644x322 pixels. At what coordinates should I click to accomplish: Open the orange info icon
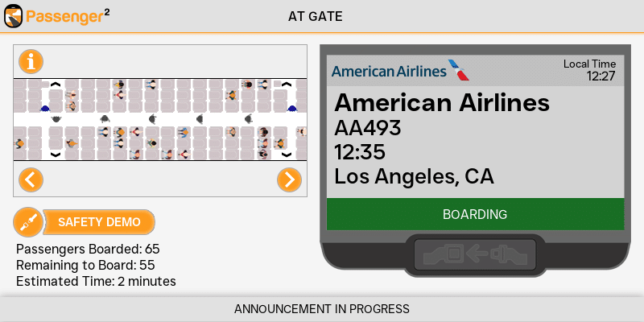[x=31, y=61]
